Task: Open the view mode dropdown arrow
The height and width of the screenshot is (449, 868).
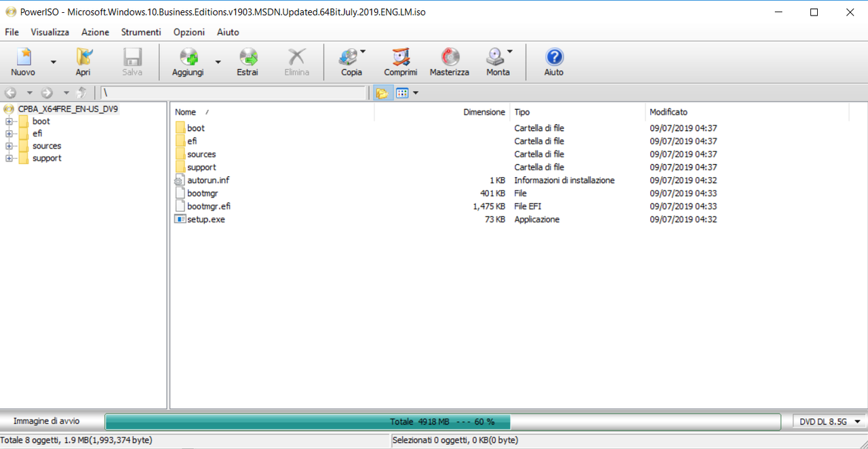Action: point(416,93)
